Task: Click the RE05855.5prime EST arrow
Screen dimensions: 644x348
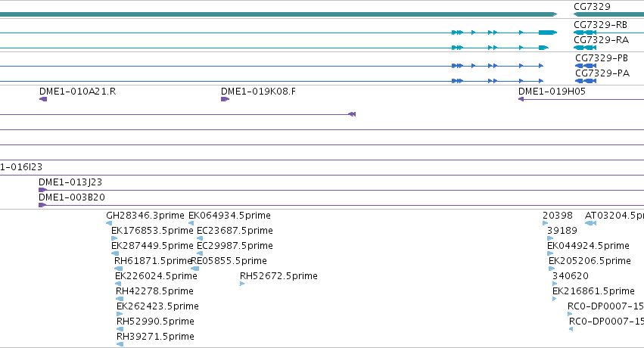Action: (x=195, y=269)
